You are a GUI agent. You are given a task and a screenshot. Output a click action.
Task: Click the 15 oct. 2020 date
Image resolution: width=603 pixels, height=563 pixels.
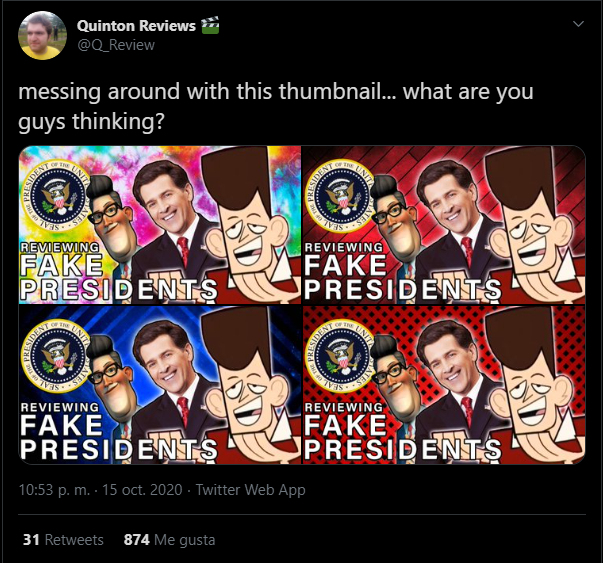point(142,490)
